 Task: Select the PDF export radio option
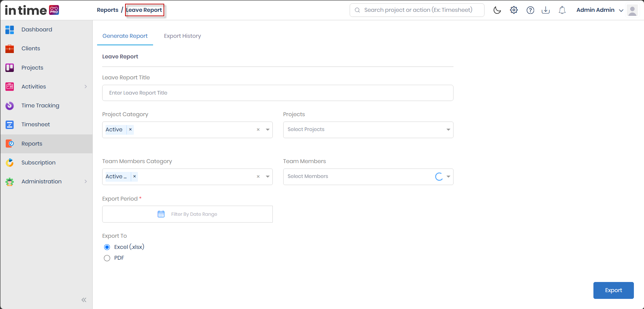click(x=107, y=258)
